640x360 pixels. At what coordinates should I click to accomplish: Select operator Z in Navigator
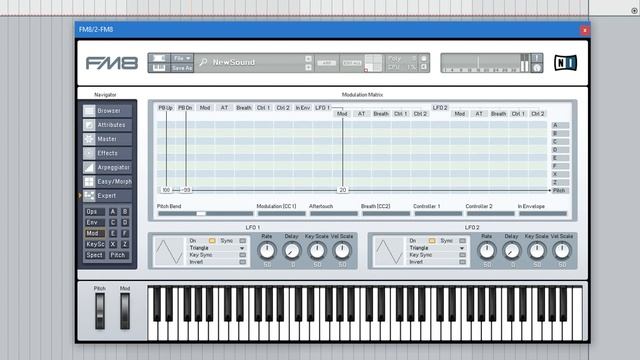[x=125, y=244]
